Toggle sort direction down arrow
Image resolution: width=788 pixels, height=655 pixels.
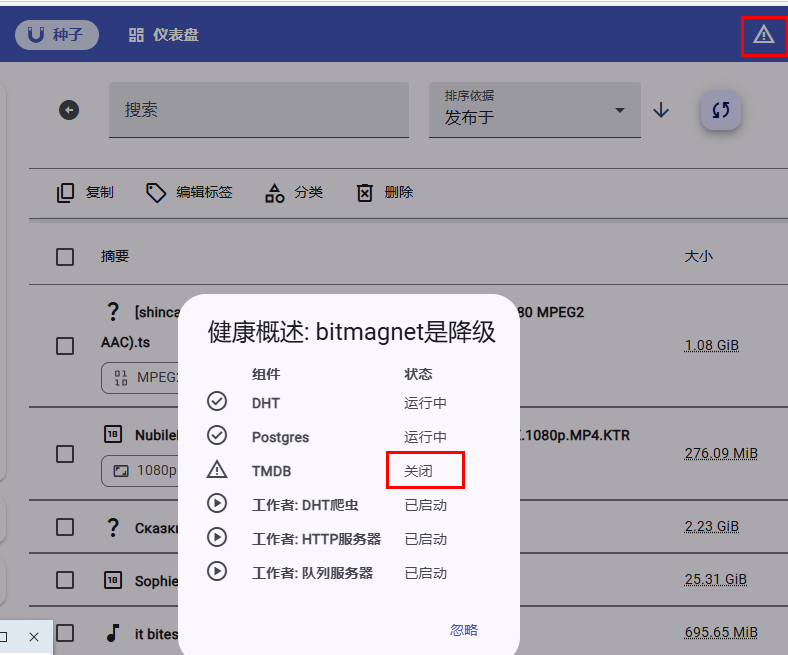point(661,110)
